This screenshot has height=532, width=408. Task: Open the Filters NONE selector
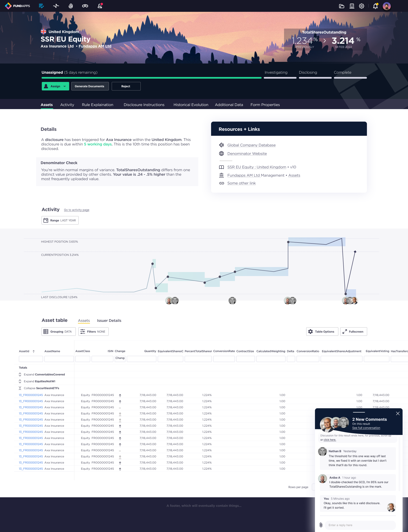(x=93, y=332)
